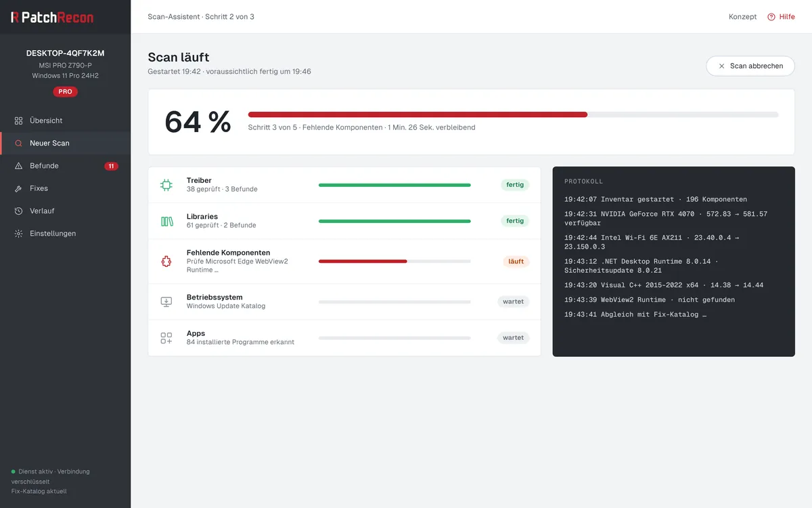This screenshot has height=508, width=812.
Task: Click the läuft status badge
Action: pos(516,261)
